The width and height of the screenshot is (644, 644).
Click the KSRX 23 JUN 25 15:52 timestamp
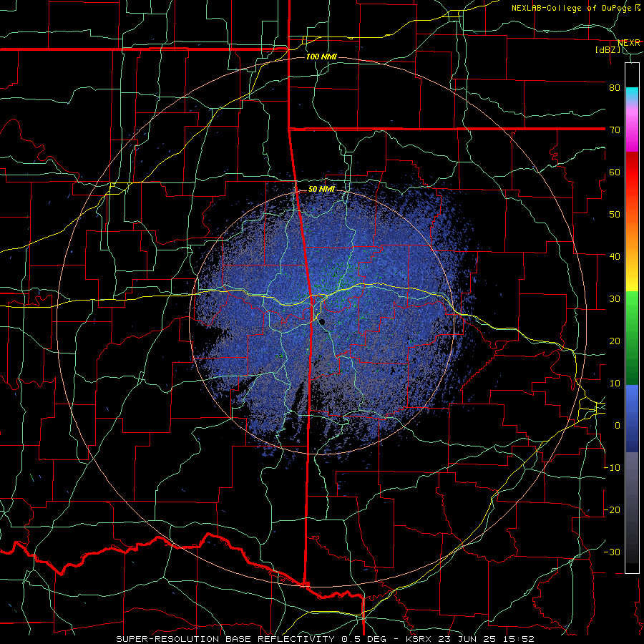coord(470,639)
